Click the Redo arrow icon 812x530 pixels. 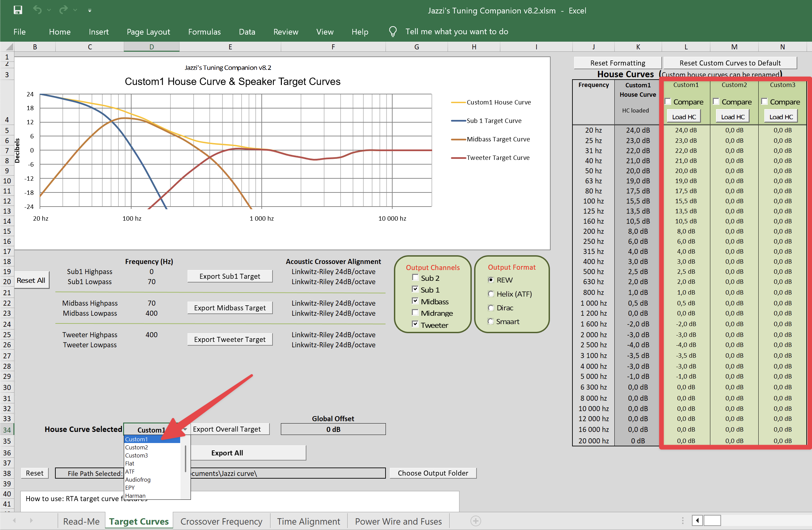63,10
